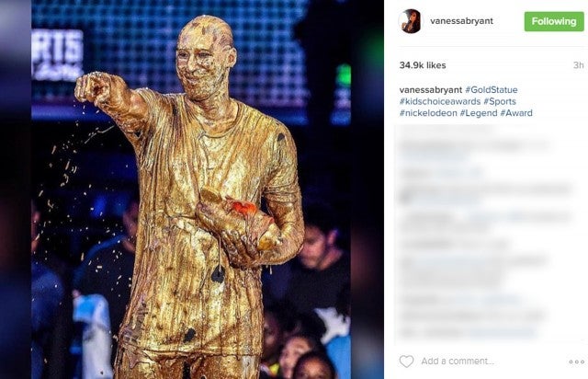Open the #Sports hashtag
Viewport: 588px width, 379px height.
click(x=500, y=101)
